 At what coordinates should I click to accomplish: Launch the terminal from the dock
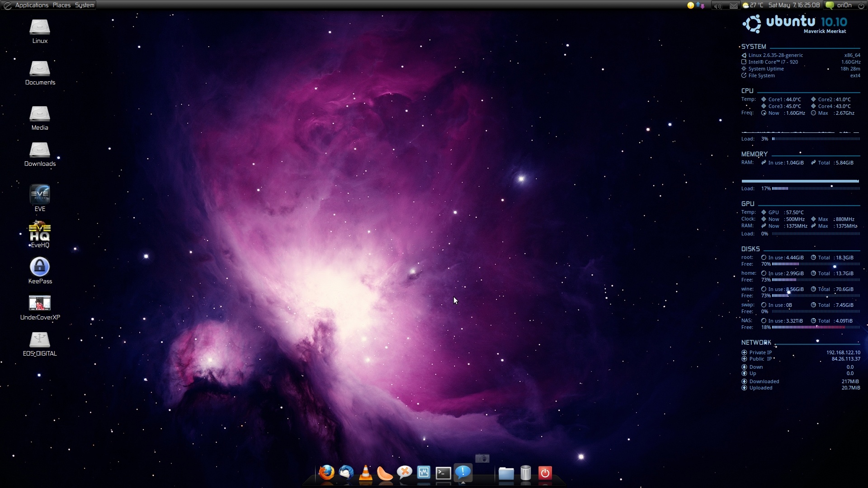click(x=443, y=473)
